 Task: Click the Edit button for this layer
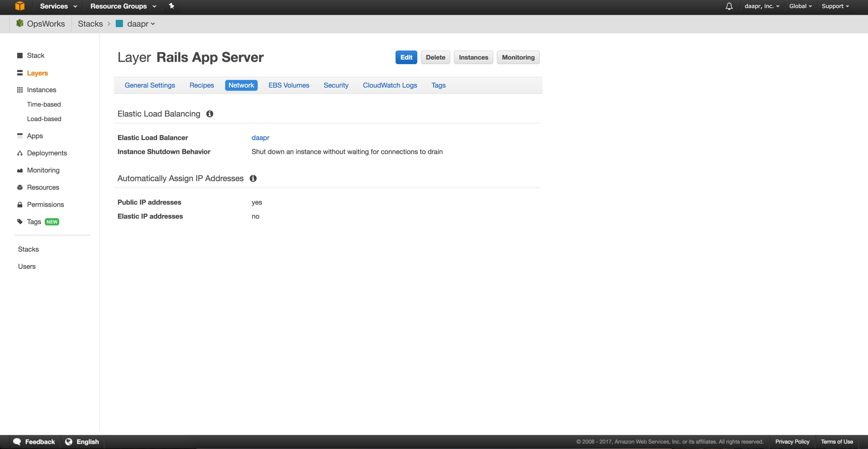(x=406, y=57)
